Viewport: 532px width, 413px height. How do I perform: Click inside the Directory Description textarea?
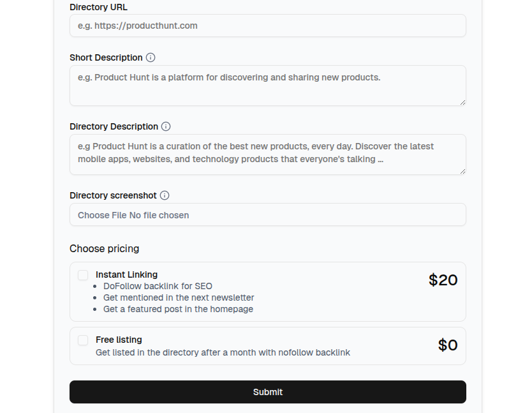(x=267, y=154)
